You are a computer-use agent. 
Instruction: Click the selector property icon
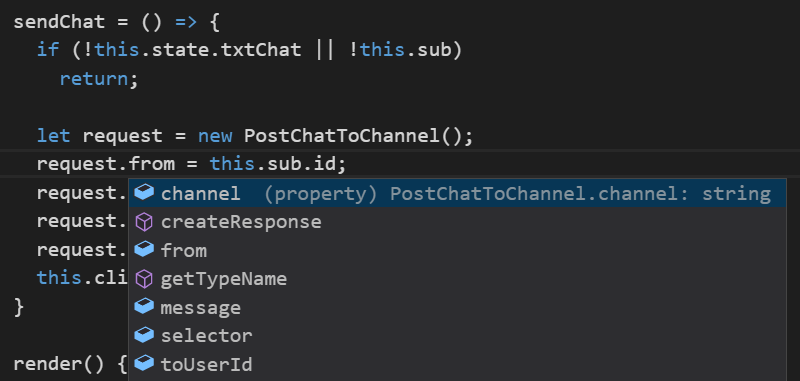pos(144,336)
